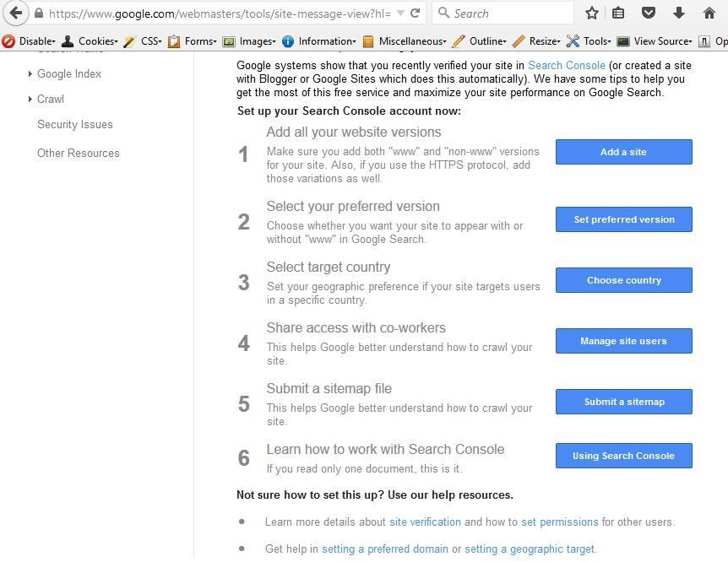
Task: Click the URL address field
Action: (220, 14)
